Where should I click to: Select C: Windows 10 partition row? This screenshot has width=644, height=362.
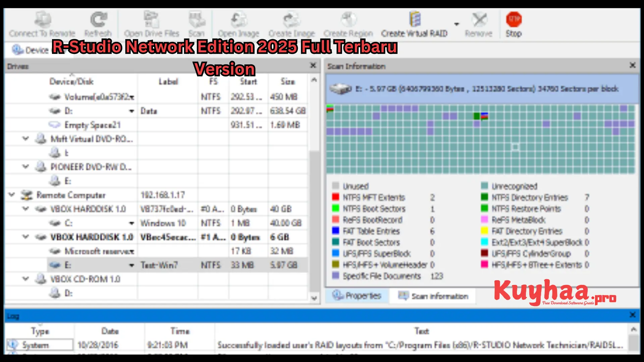tap(68, 223)
